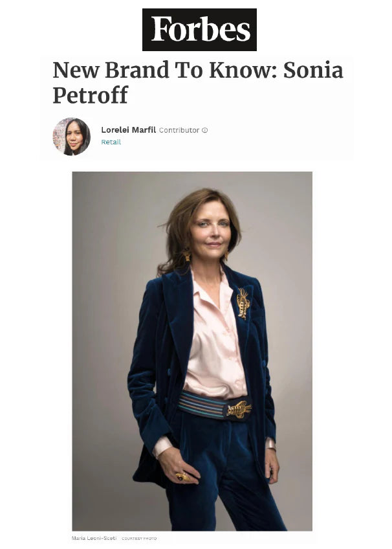This screenshot has height=549, width=392.
Task: Click the gold lobster belt buckle
Action: pyautogui.click(x=238, y=409)
